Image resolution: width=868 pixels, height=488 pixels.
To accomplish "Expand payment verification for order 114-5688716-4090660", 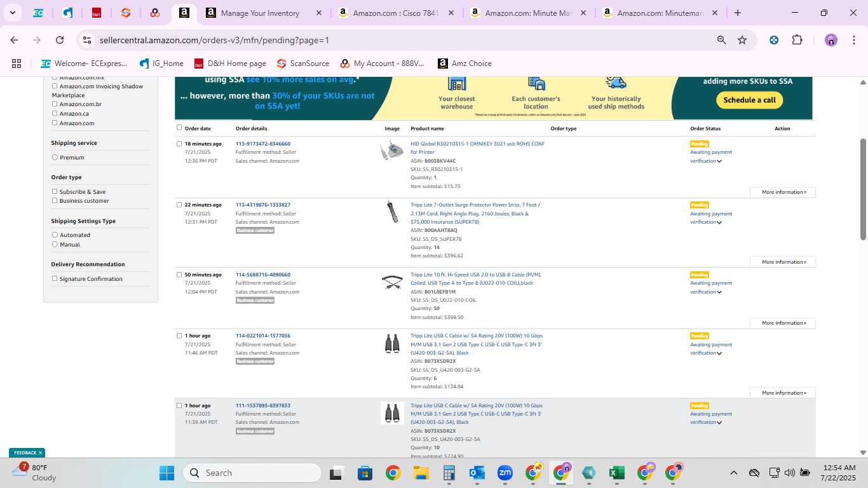I will pyautogui.click(x=719, y=292).
